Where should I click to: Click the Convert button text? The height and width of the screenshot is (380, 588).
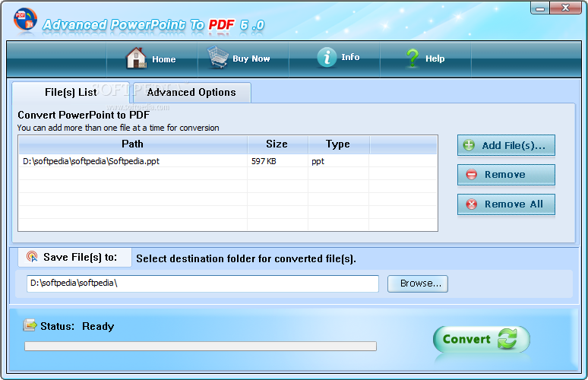(466, 339)
